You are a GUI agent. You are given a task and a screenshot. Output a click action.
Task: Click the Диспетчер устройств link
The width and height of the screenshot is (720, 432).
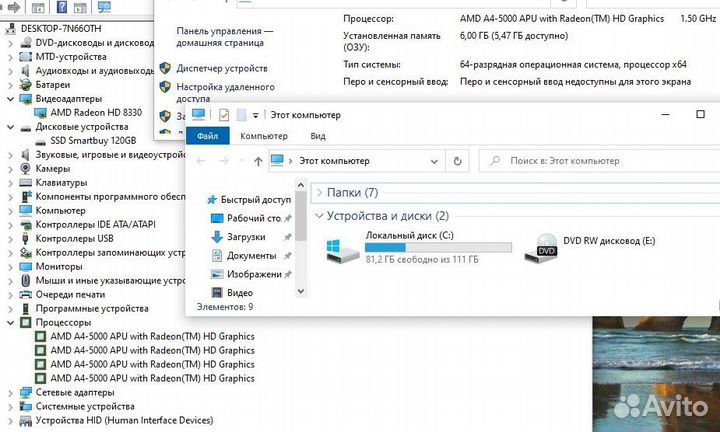coord(222,68)
